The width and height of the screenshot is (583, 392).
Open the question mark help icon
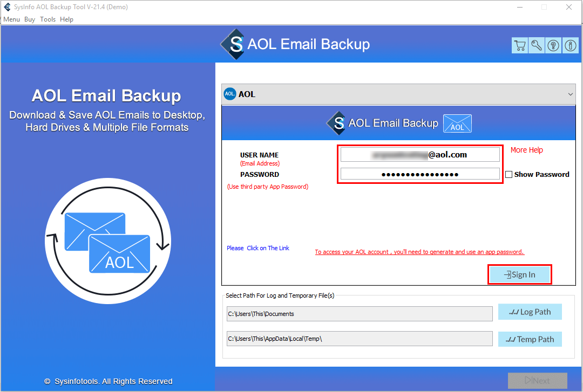pyautogui.click(x=553, y=46)
